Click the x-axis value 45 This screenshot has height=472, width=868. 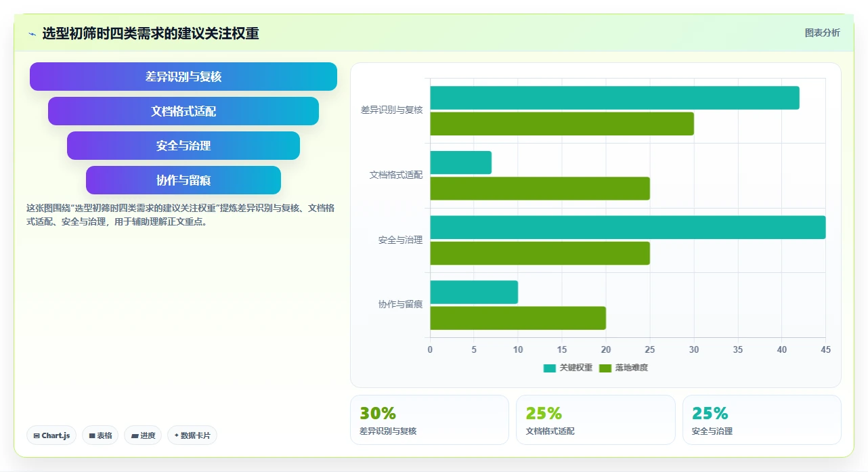tap(825, 349)
